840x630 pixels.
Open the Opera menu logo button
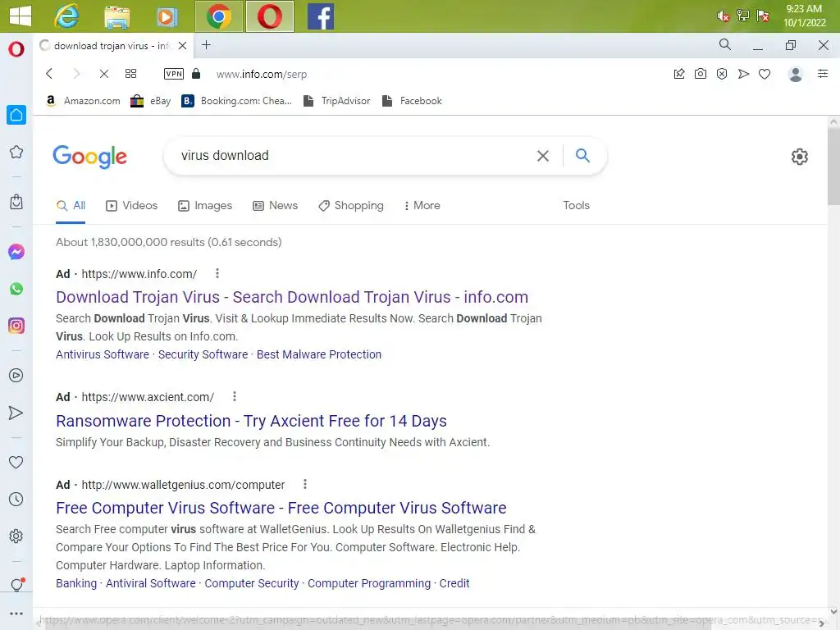tap(16, 49)
